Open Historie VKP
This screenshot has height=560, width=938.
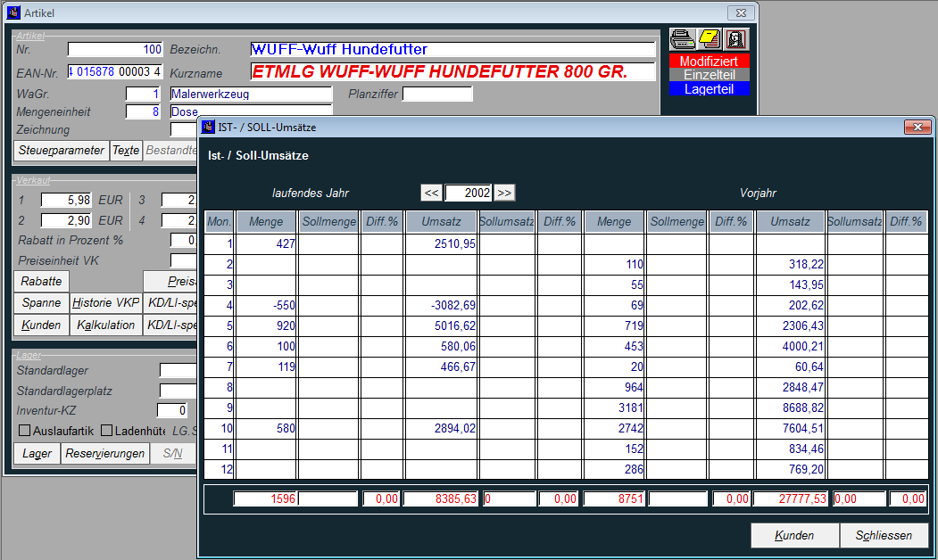pos(106,303)
